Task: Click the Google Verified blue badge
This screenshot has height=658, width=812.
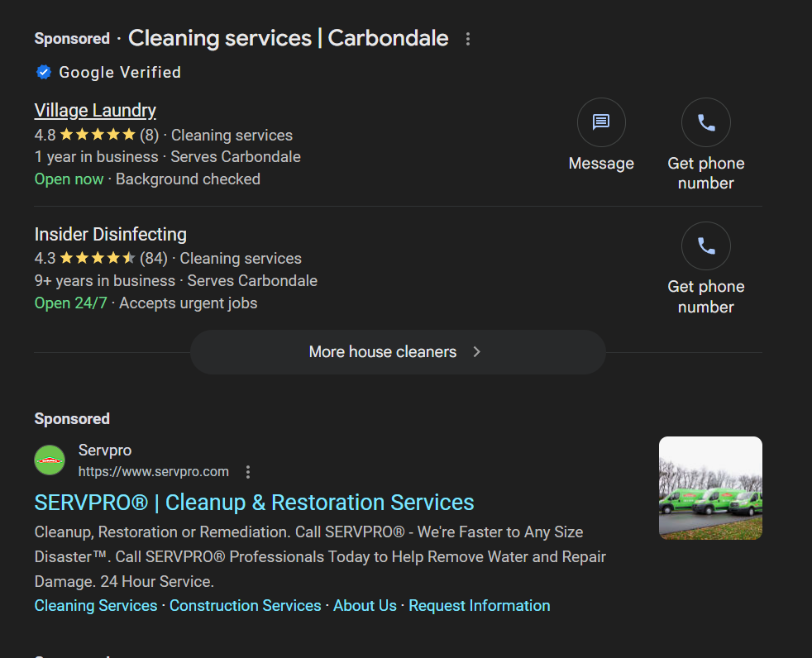Action: [44, 73]
